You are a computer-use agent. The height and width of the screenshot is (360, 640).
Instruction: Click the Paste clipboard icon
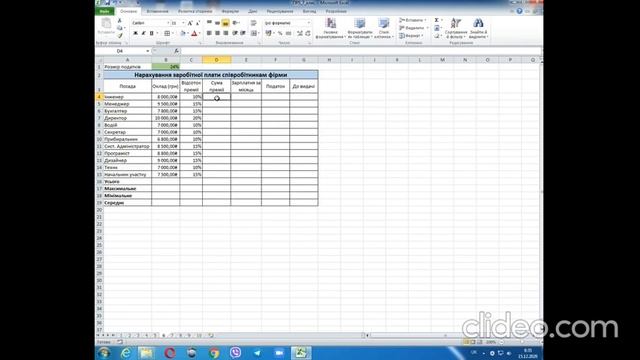pos(106,23)
